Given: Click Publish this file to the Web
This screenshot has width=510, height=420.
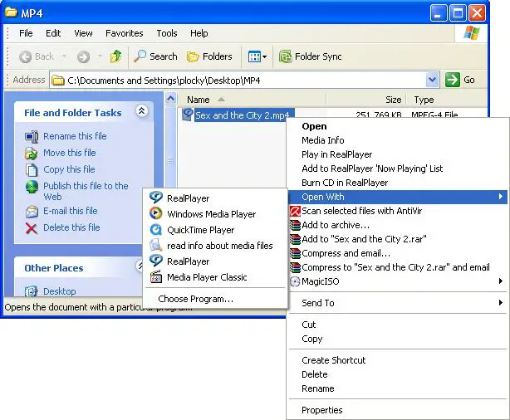Looking at the screenshot, I should tap(86, 191).
